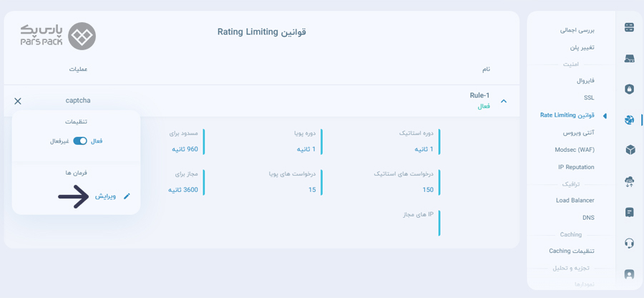Open the Modsec (WAF) menu item
644x298 pixels.
click(574, 150)
